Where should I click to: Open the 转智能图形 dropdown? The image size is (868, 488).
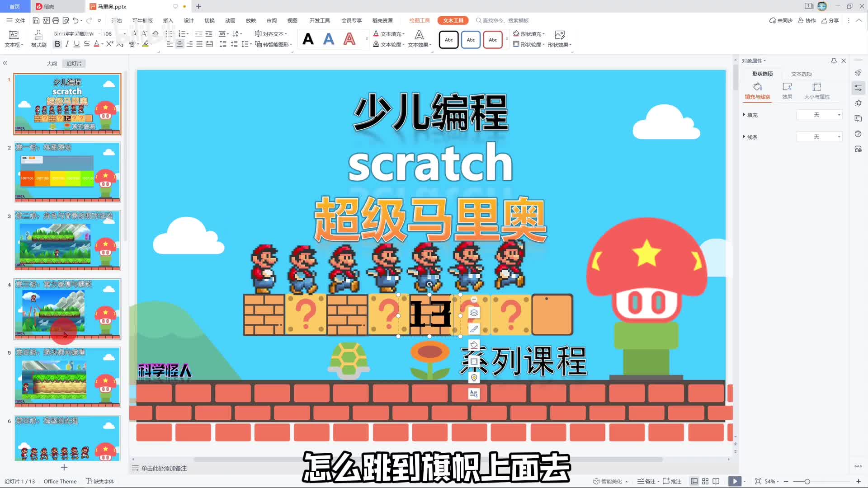pos(274,44)
